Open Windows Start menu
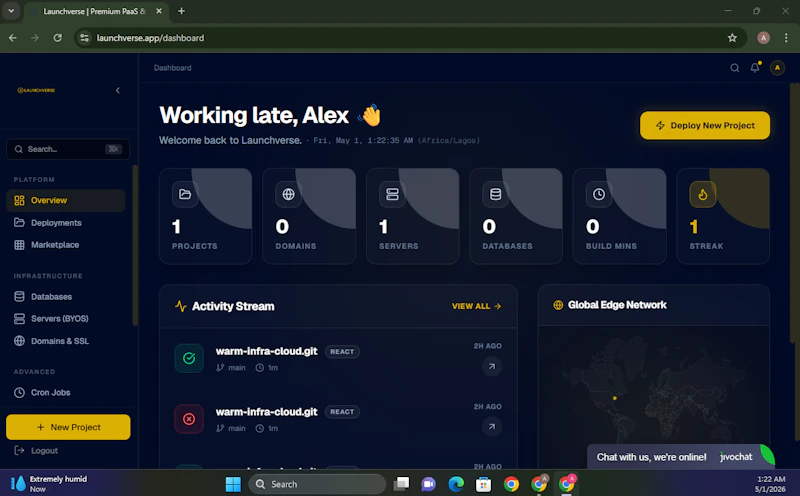The width and height of the screenshot is (800, 496). [233, 484]
